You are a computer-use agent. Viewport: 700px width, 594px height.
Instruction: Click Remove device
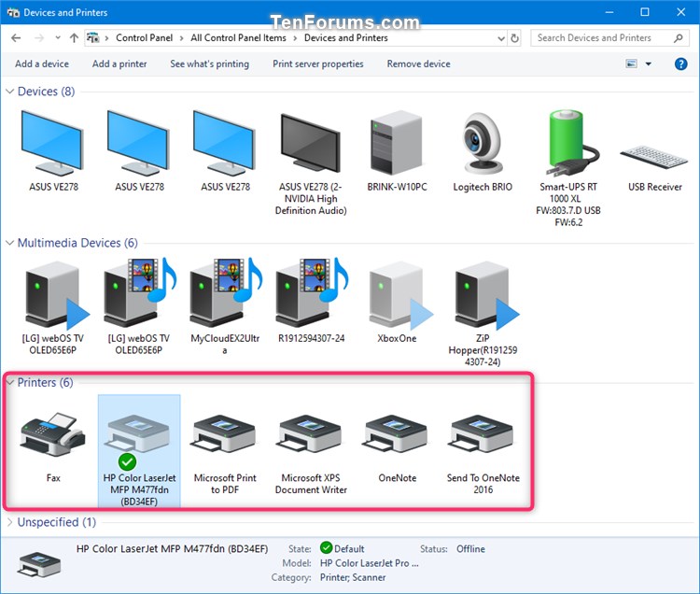(x=418, y=64)
